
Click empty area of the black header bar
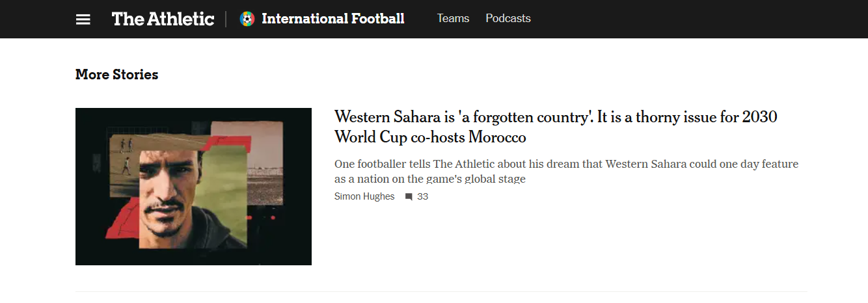683,19
